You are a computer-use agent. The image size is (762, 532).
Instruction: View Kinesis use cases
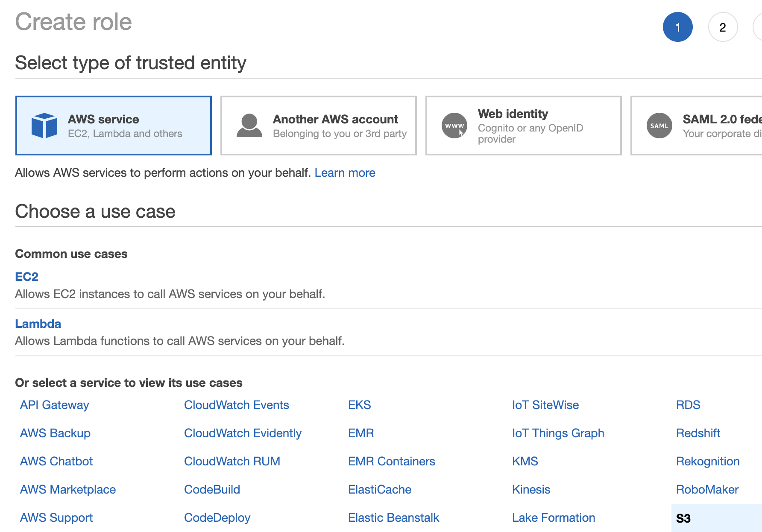[531, 489]
